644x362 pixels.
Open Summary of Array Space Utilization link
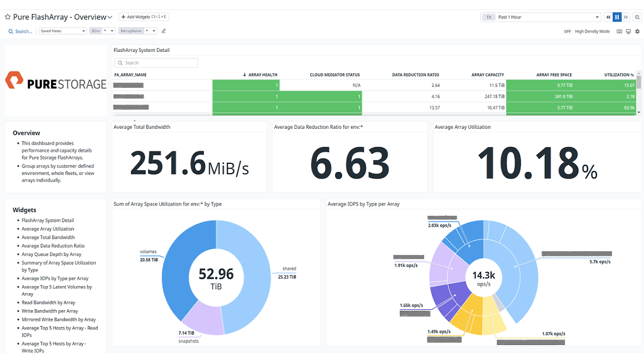(59, 266)
